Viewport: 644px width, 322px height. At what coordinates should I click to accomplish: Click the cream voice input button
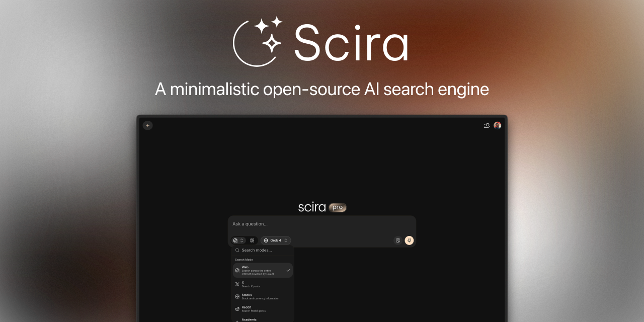click(x=409, y=240)
